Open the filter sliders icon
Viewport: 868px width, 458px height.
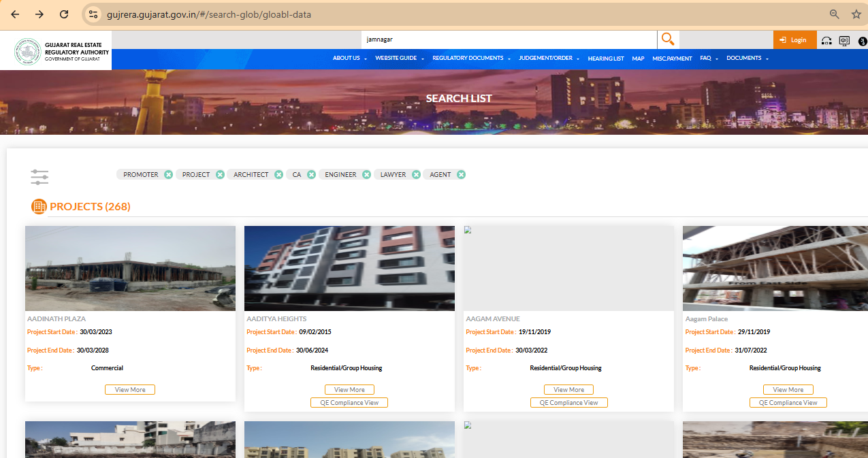pos(39,177)
